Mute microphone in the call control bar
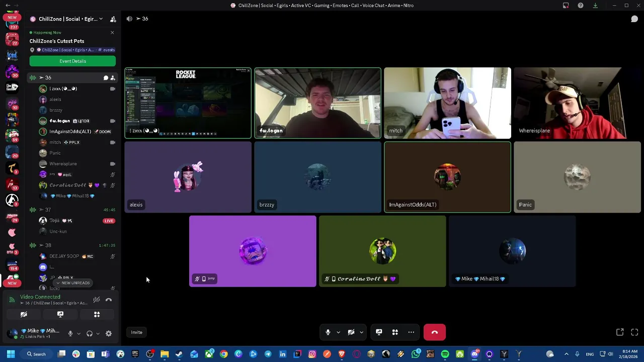 click(328, 332)
